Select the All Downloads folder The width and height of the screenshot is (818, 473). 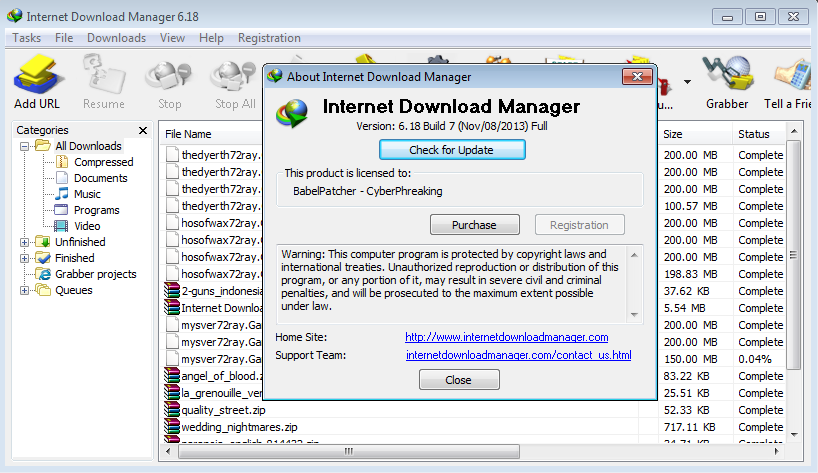[88, 146]
